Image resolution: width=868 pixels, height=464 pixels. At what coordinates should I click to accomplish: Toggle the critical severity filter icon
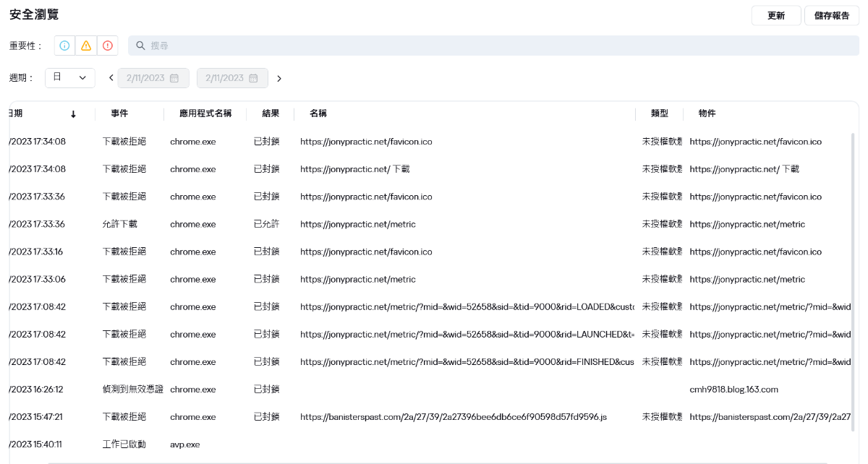(x=108, y=46)
